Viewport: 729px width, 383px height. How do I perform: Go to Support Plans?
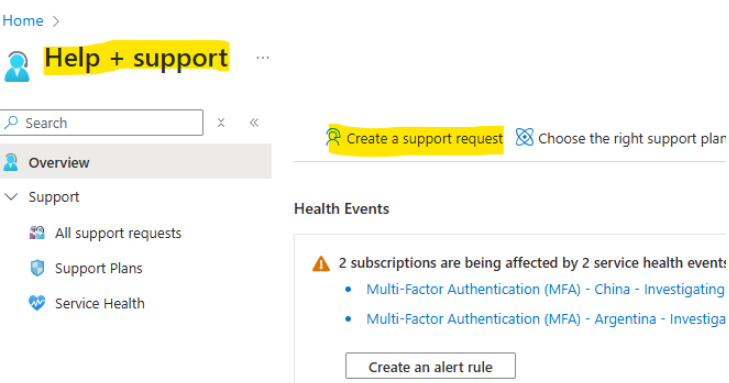coord(99,268)
